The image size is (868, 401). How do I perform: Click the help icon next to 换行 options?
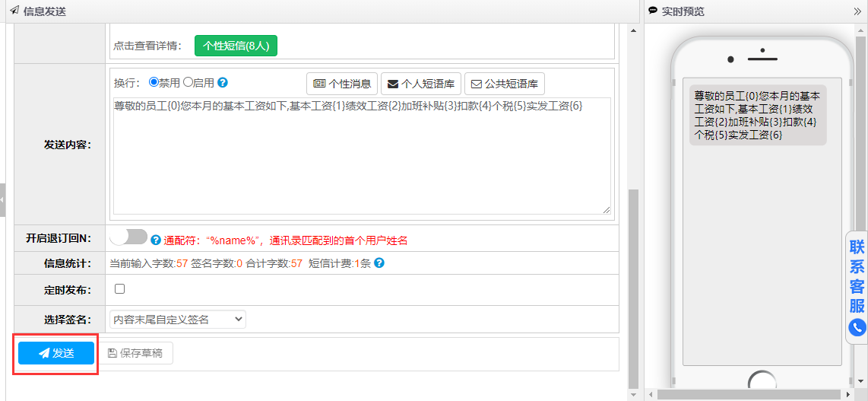pos(223,83)
